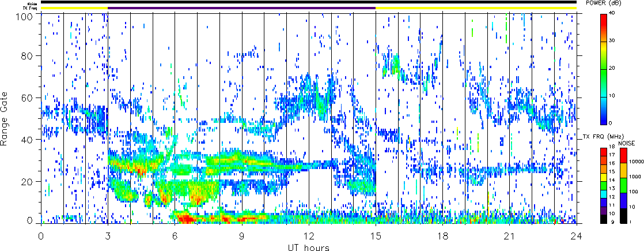Click x-axis hour label '15'

(x=376, y=235)
